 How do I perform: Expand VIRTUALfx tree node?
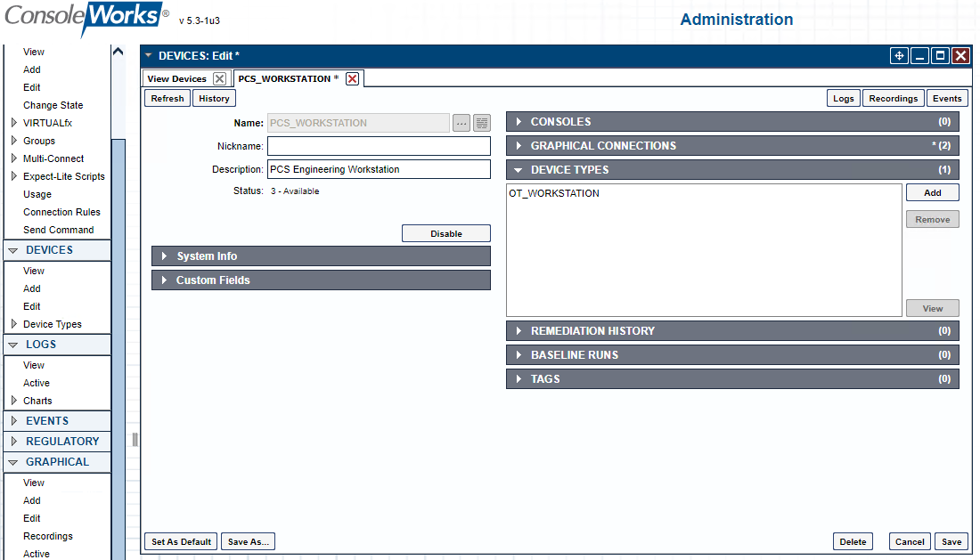[13, 123]
